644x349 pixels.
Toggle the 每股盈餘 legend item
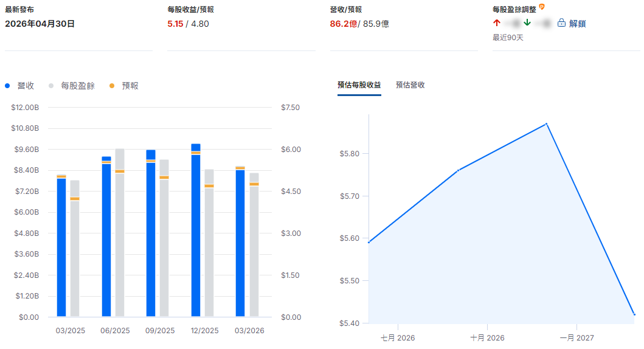point(72,86)
